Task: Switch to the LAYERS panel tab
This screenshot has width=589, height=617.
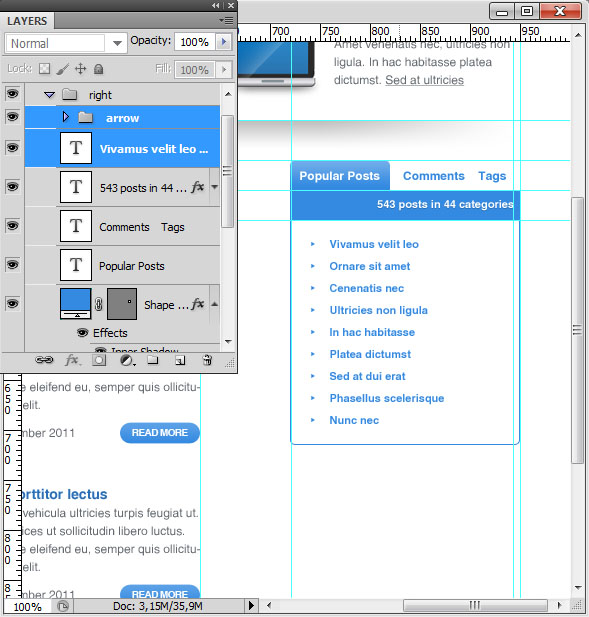Action: pyautogui.click(x=27, y=21)
